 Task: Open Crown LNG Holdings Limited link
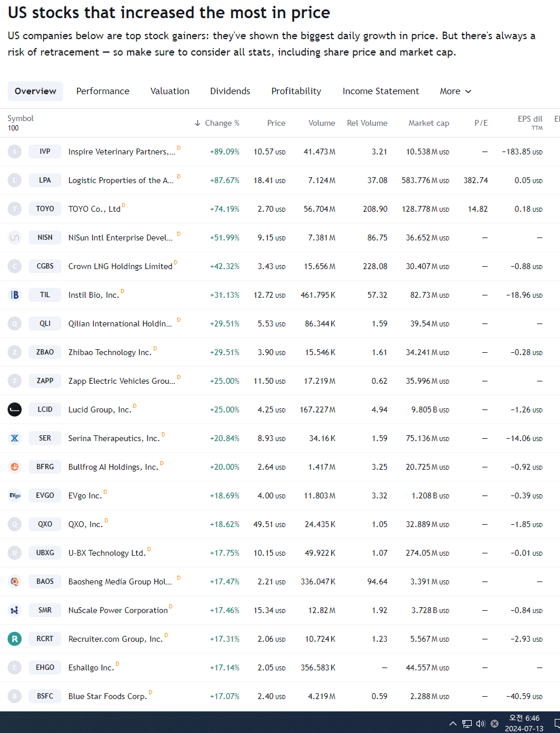click(120, 266)
